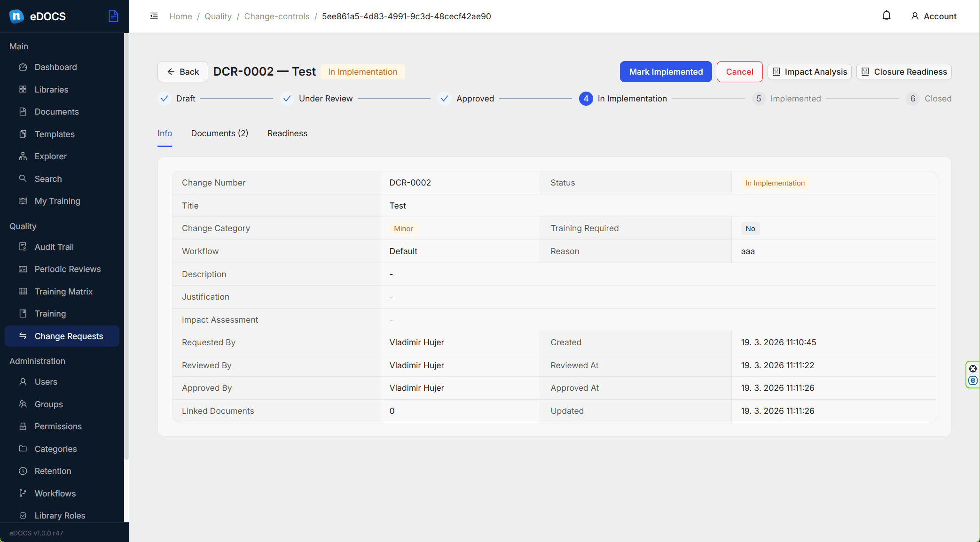Open the notifications bell
The width and height of the screenshot is (980, 542).
[x=886, y=16]
